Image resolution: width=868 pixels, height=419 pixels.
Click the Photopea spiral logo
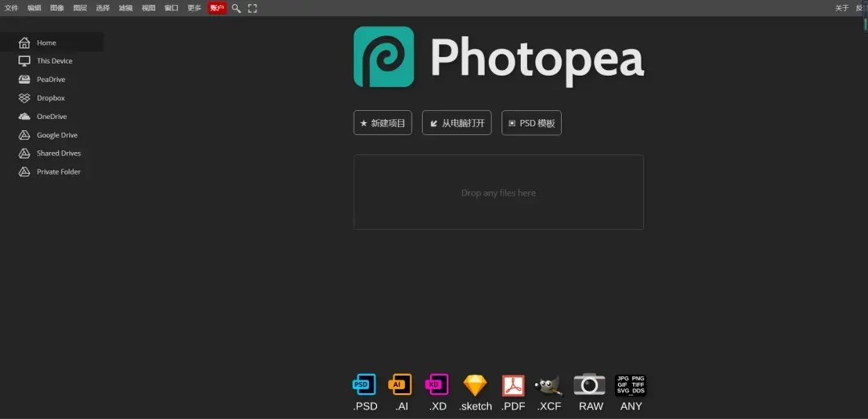coord(383,56)
